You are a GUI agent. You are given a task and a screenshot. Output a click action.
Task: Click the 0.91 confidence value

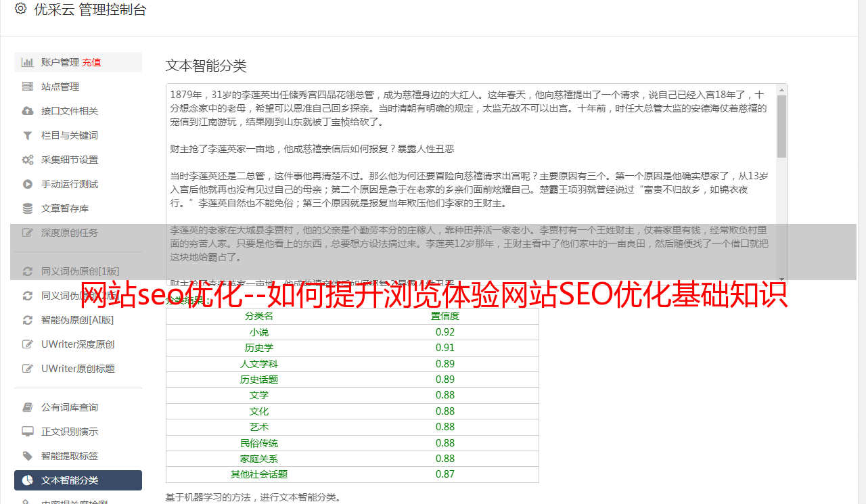tap(445, 348)
